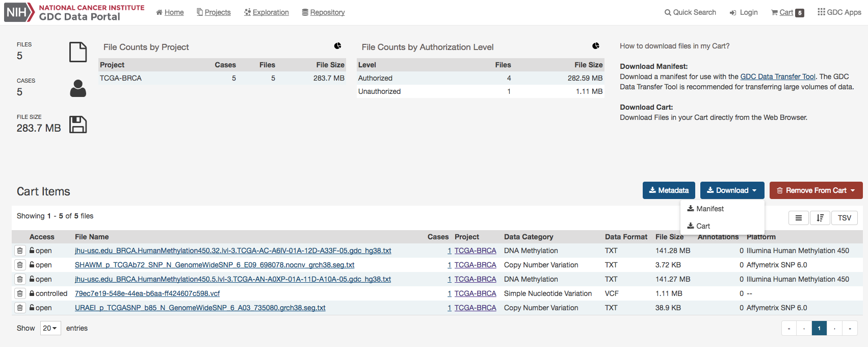Open the Show 20 entries dropdown
Image resolution: width=868 pixels, height=347 pixels.
tap(50, 328)
